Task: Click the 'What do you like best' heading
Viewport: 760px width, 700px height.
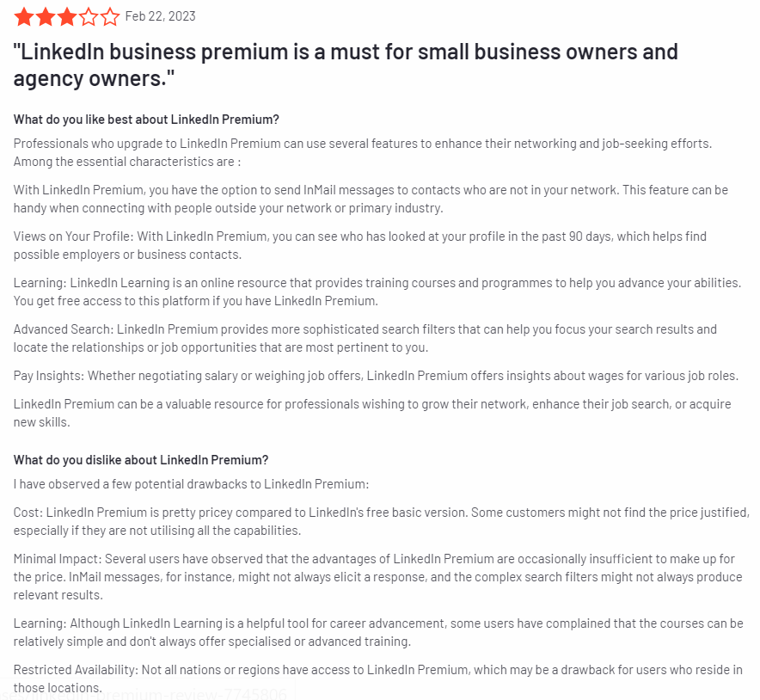Action: (146, 120)
